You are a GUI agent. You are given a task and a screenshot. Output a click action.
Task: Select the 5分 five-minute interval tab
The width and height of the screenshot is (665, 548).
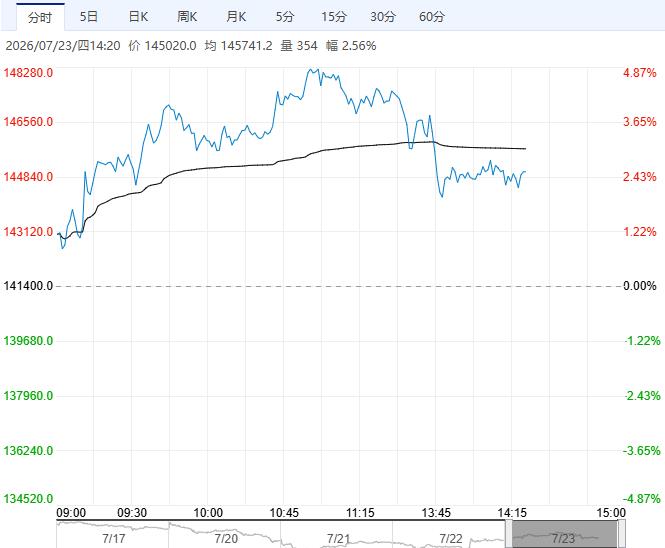[x=285, y=17]
